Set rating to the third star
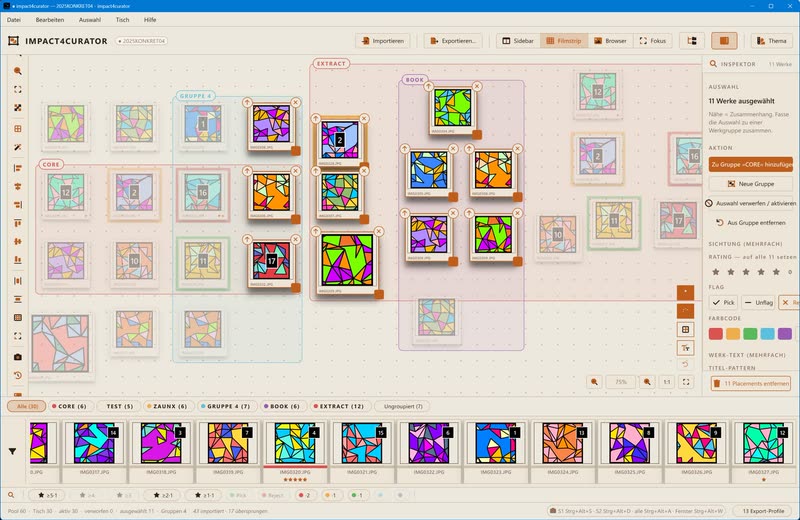The height and width of the screenshot is (520, 800). 746,272
